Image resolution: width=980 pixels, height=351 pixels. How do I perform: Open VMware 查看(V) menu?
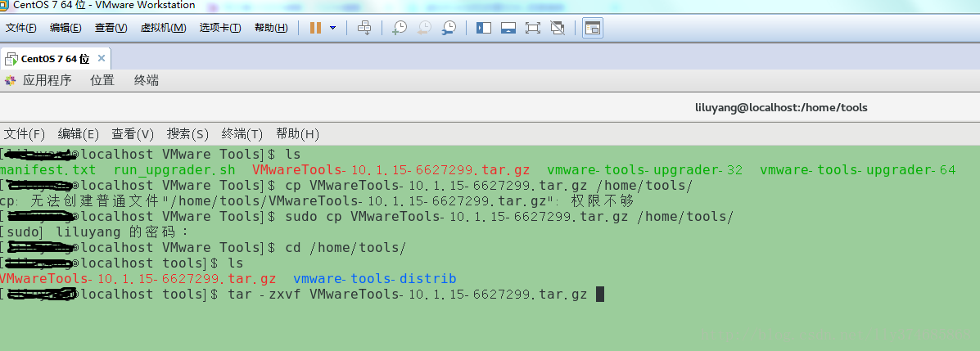111,28
